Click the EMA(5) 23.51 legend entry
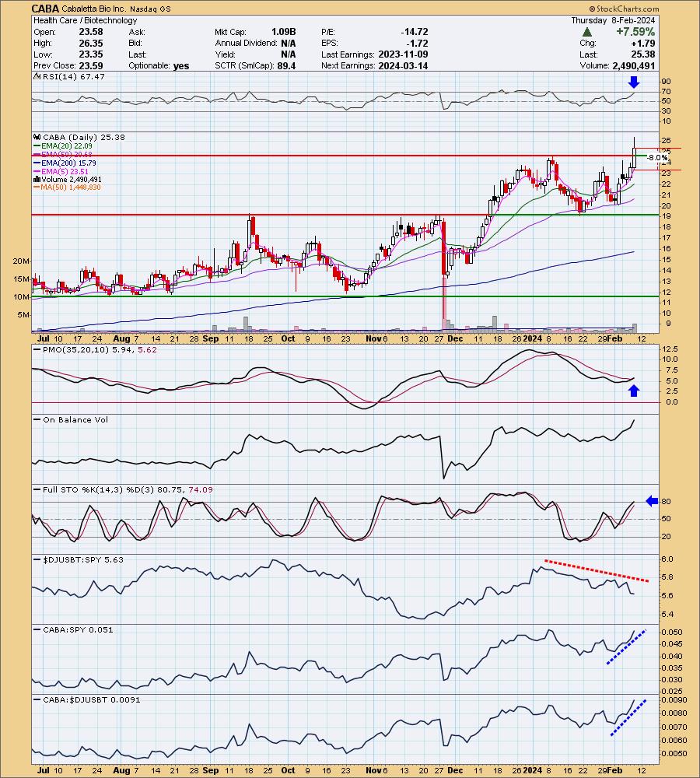700x778 pixels. pyautogui.click(x=65, y=171)
